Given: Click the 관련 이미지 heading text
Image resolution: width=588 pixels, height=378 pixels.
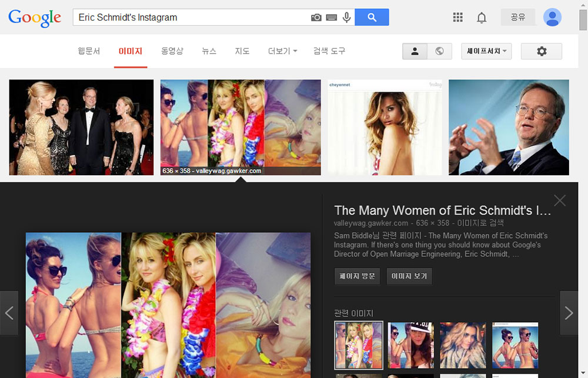Looking at the screenshot, I should 353,313.
